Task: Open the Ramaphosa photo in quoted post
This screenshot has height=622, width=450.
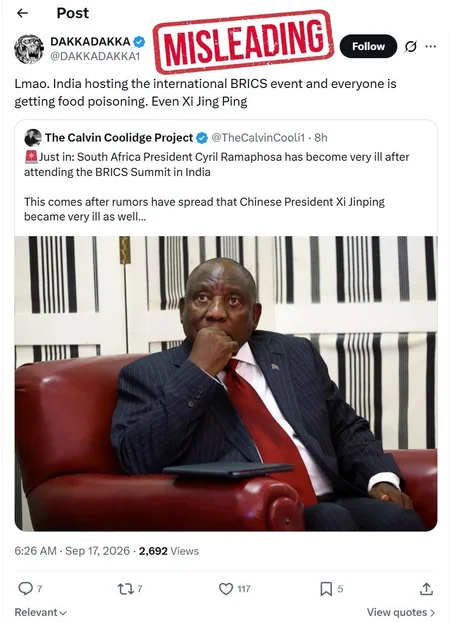Action: coord(226,383)
